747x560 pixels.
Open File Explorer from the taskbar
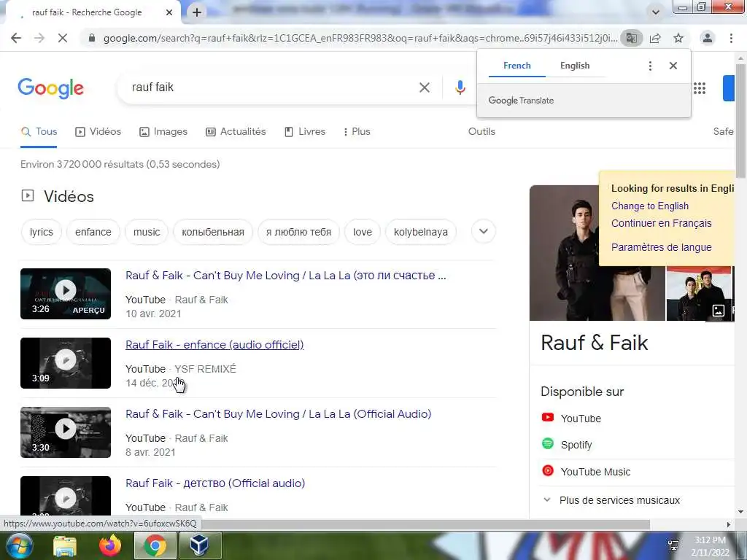coord(65,546)
